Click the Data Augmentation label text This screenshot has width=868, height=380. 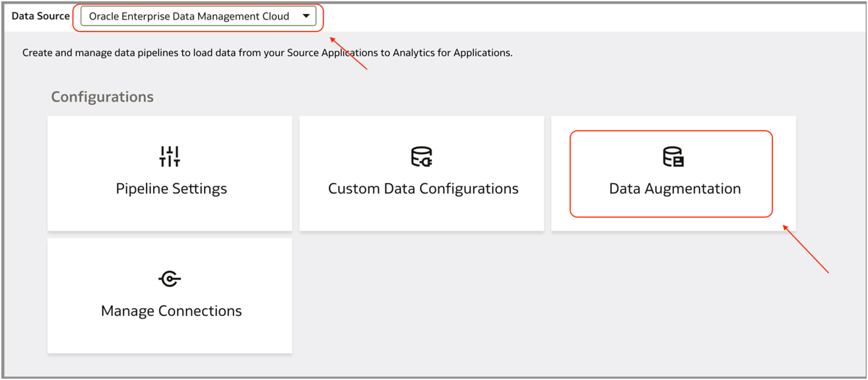[x=674, y=189]
